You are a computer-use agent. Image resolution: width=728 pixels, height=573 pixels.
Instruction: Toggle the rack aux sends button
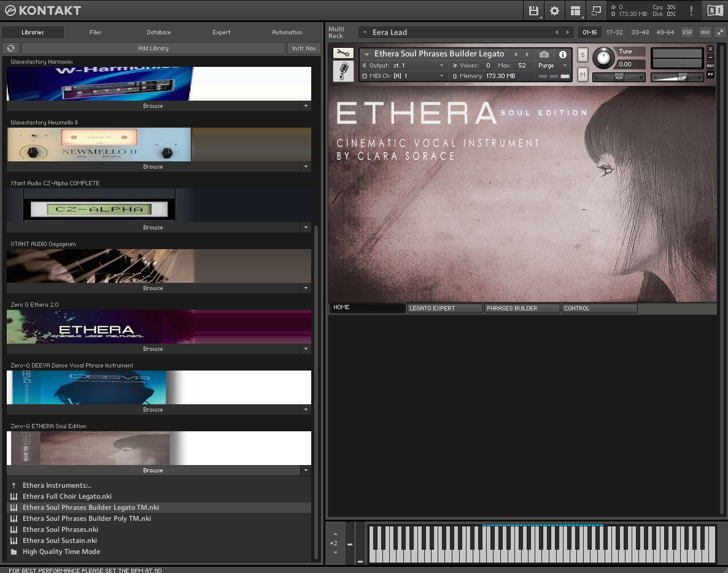coord(705,32)
